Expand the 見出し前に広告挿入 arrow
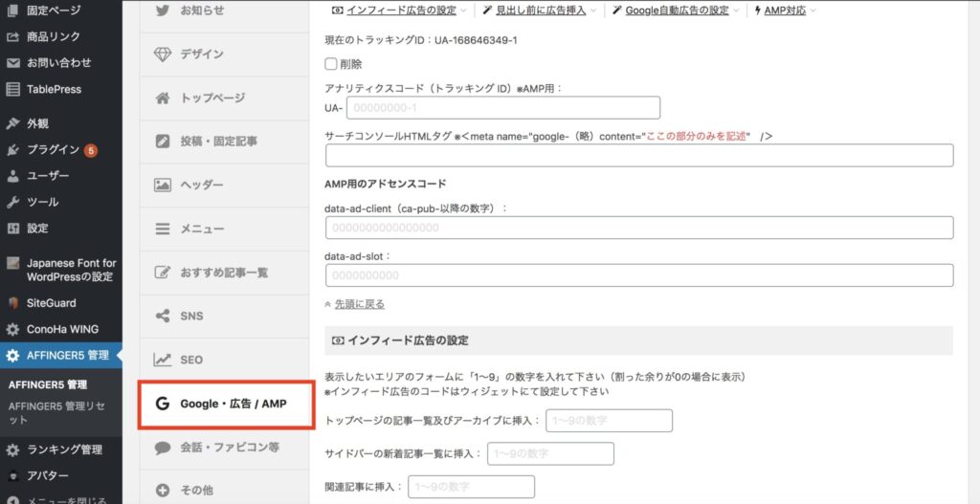 tap(592, 11)
